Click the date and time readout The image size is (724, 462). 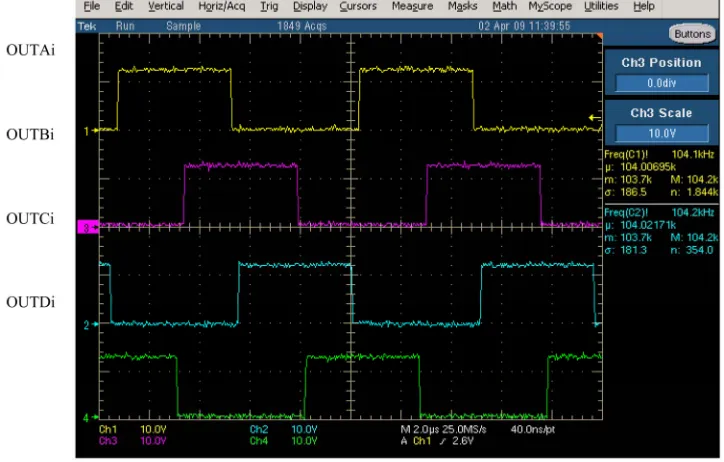(x=524, y=26)
